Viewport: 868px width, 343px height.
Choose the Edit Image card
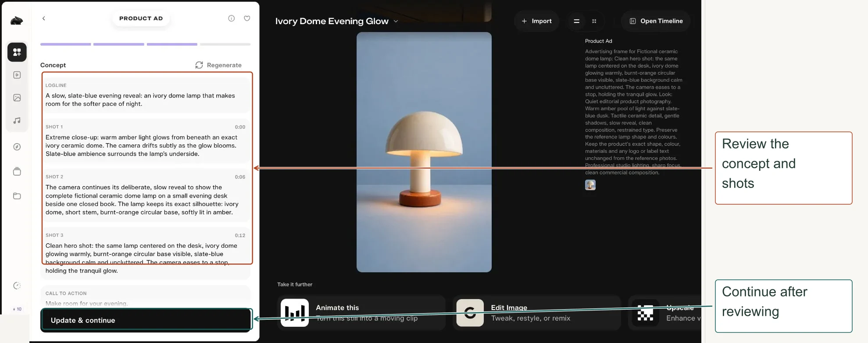(537, 313)
